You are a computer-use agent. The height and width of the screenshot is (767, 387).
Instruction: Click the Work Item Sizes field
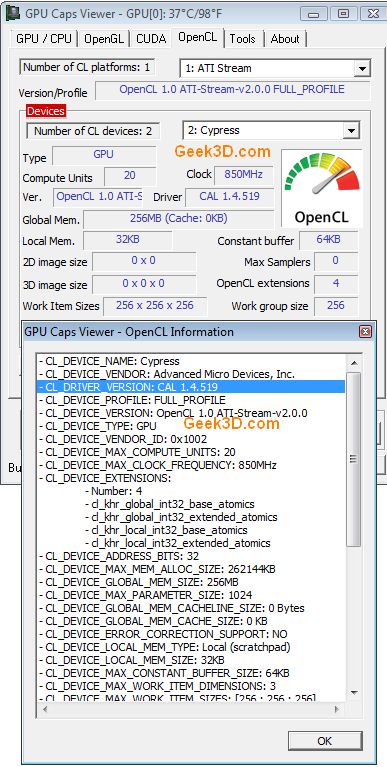(x=155, y=306)
